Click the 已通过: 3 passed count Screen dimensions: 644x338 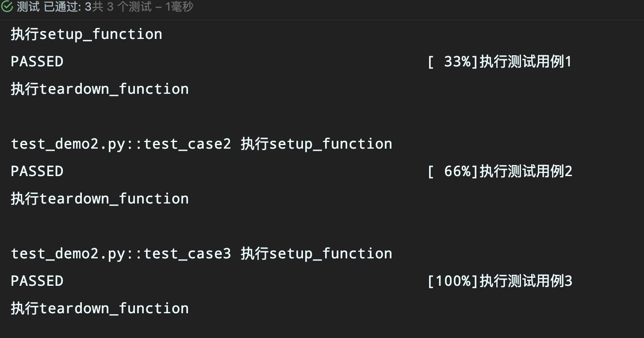point(68,7)
